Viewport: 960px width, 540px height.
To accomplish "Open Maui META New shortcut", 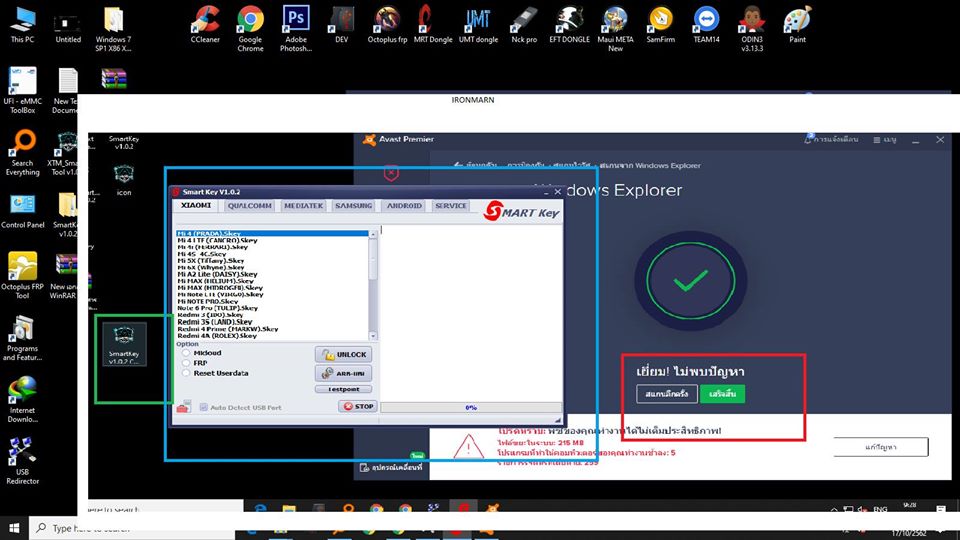I will click(x=615, y=28).
